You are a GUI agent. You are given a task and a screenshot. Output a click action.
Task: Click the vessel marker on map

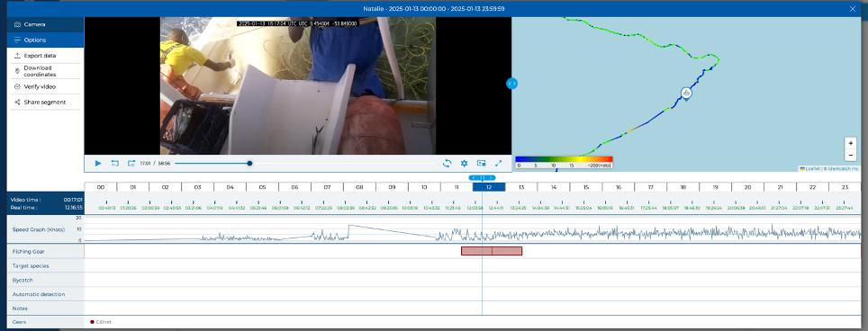[x=686, y=94]
